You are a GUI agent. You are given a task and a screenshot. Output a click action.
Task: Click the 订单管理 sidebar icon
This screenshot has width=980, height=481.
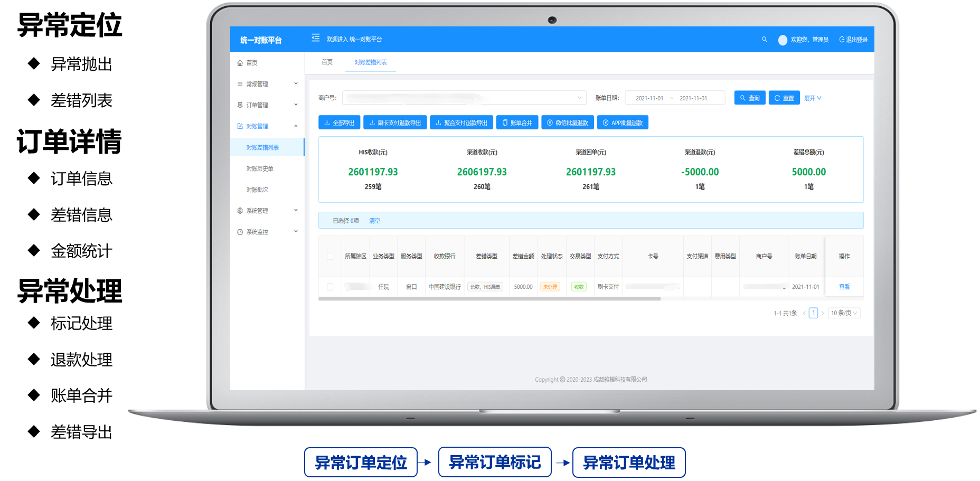coord(240,105)
